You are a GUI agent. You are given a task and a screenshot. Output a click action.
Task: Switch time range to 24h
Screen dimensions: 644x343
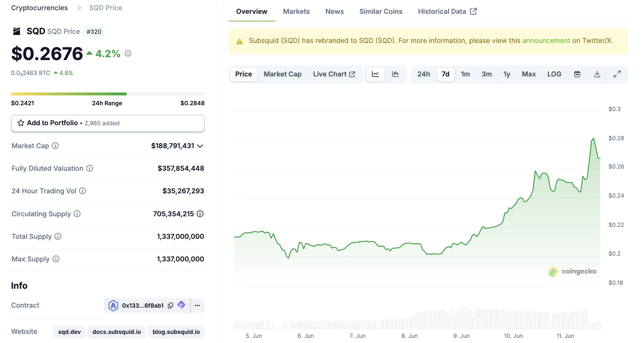(424, 74)
